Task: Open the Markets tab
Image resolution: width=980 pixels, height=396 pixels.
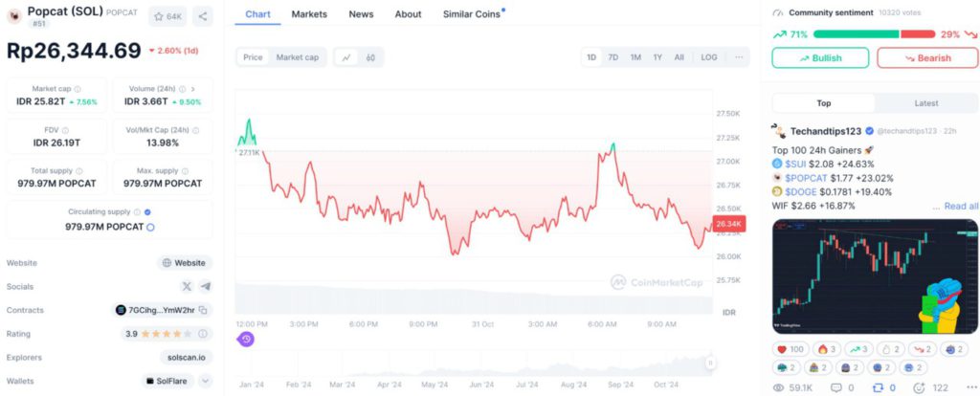Action: coord(309,14)
